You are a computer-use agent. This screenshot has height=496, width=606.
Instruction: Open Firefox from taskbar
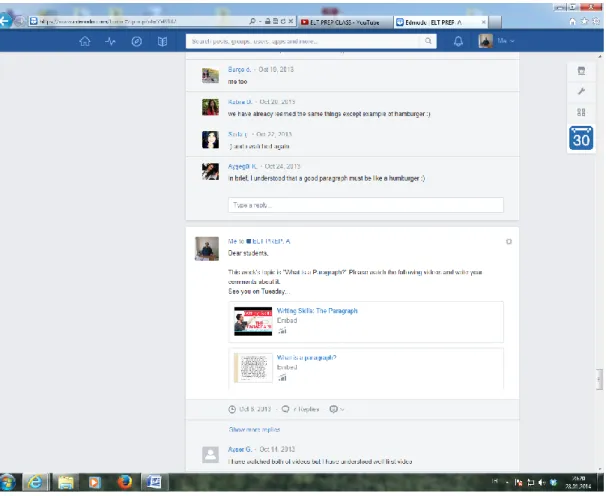pos(124,482)
